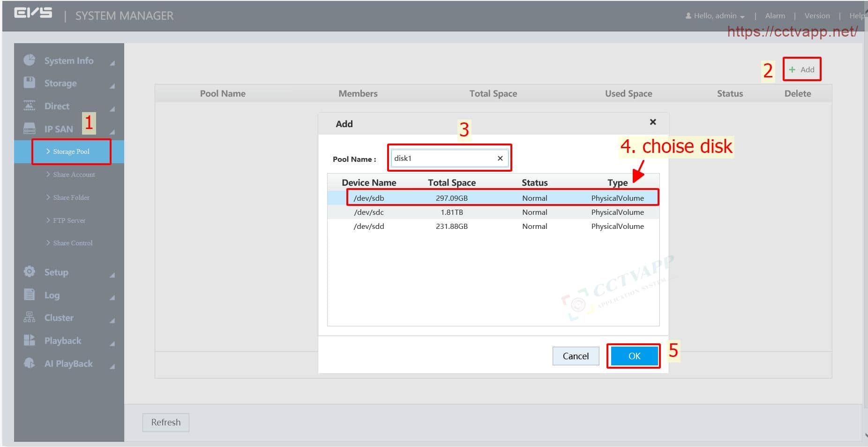Collapse the IP SAN section arrow
868x447 pixels.
[x=112, y=132]
